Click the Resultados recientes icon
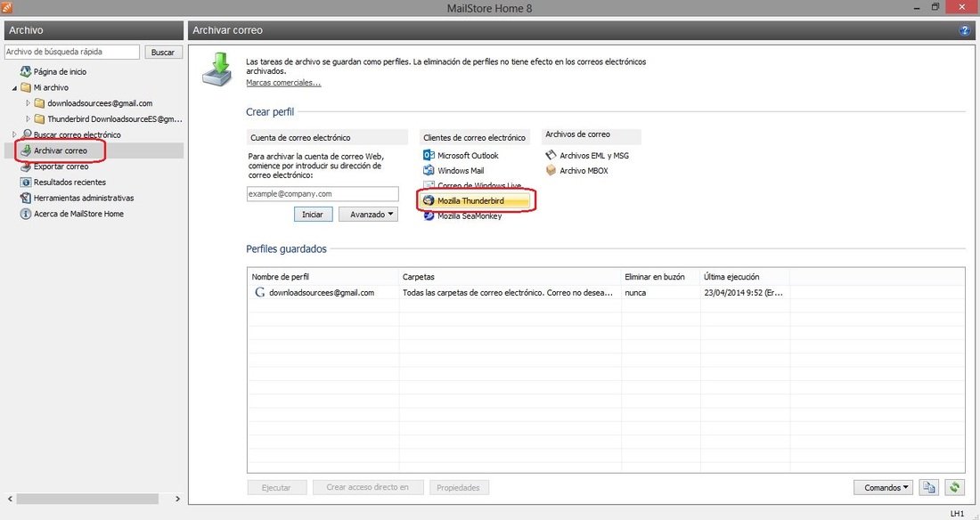 26,182
